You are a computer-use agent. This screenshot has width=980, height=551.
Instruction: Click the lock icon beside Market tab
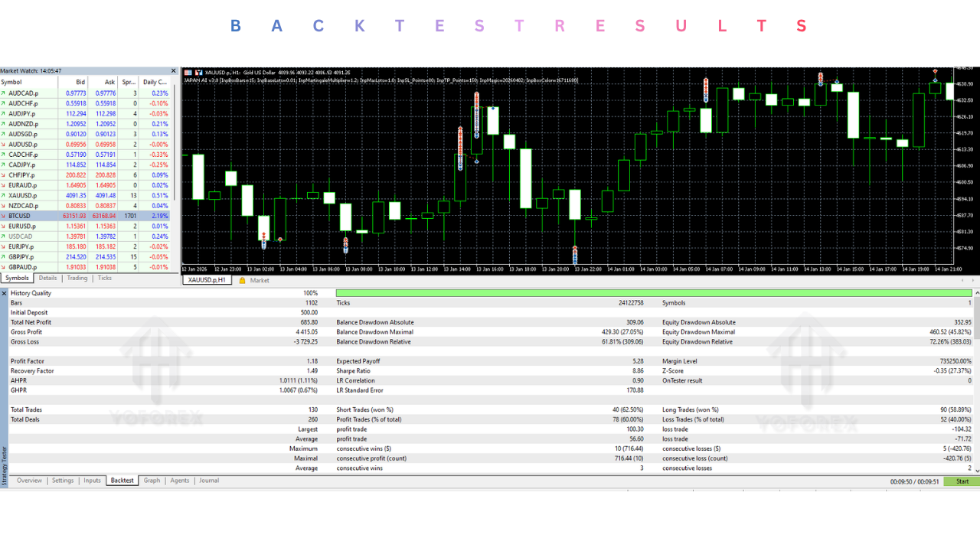point(243,281)
